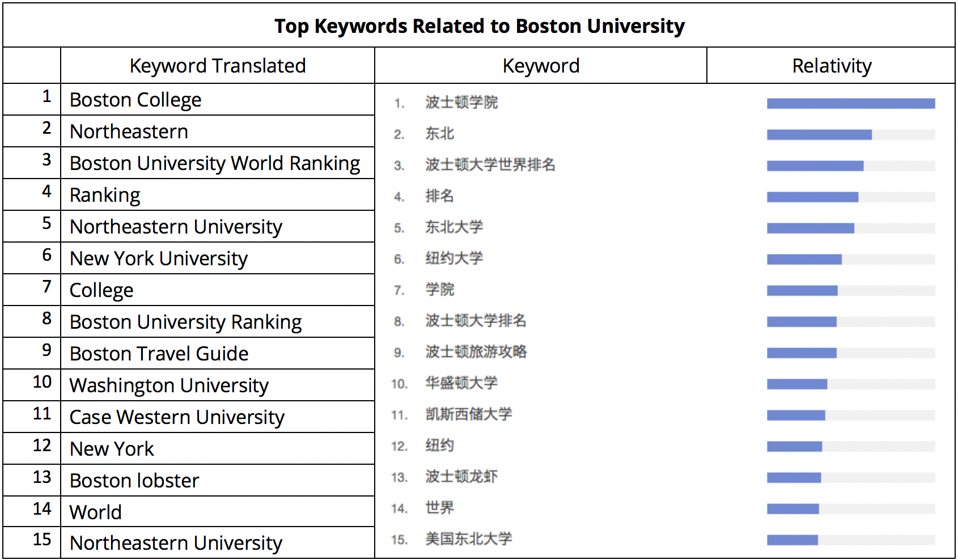Image resolution: width=958 pixels, height=560 pixels.
Task: Click relativity bar for Boston University World Ranking
Action: [851, 166]
